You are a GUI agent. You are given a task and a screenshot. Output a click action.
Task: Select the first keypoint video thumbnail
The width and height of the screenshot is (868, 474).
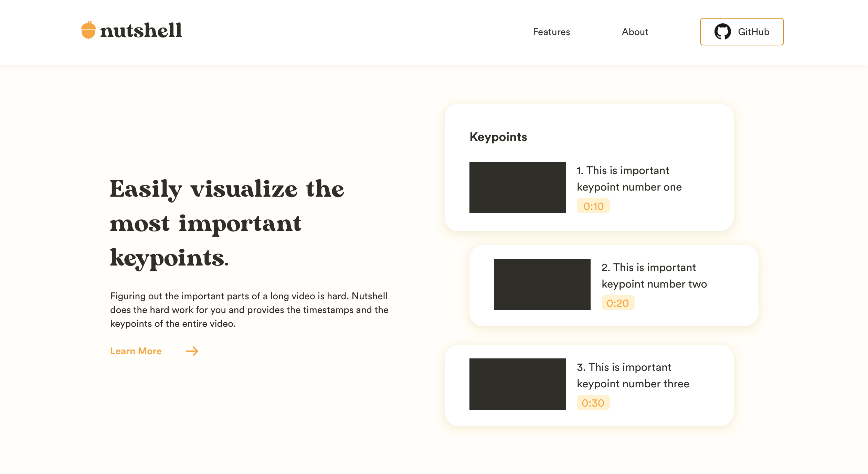tap(517, 187)
